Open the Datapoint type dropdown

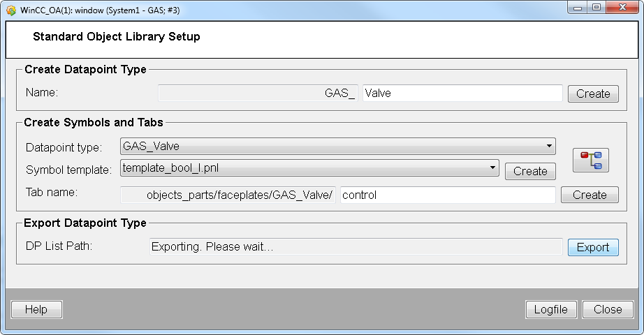click(337, 147)
